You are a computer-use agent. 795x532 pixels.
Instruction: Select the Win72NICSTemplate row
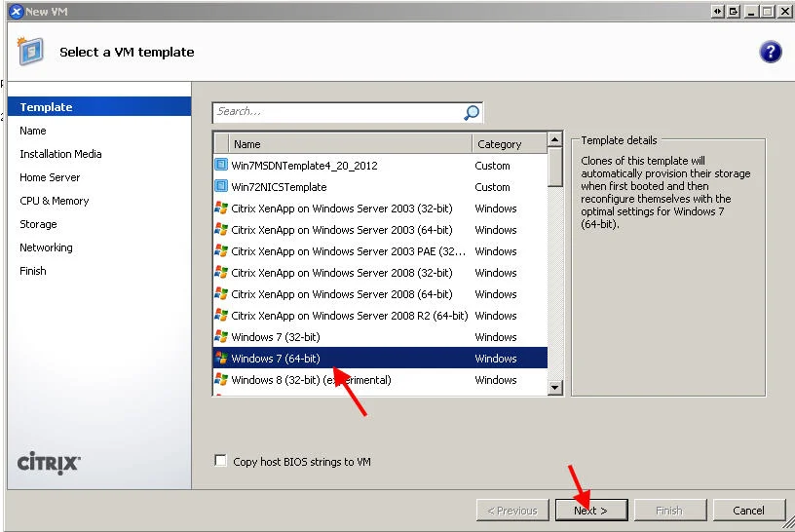tap(380, 186)
